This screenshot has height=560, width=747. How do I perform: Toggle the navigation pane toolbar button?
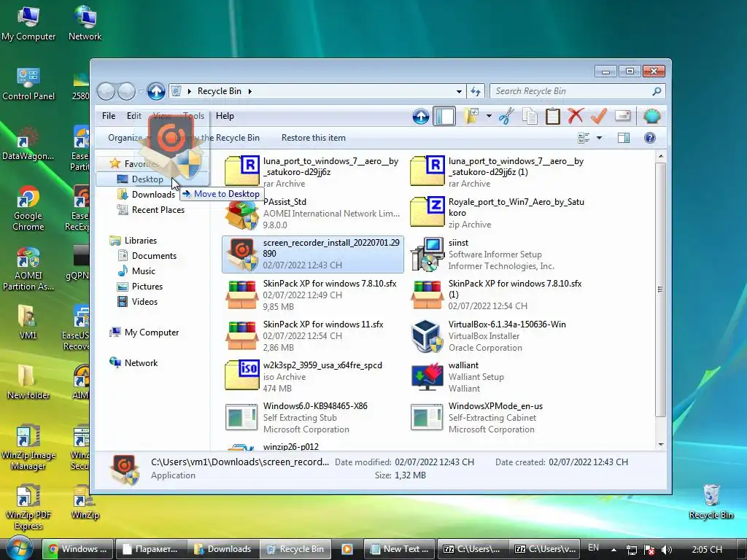click(444, 116)
